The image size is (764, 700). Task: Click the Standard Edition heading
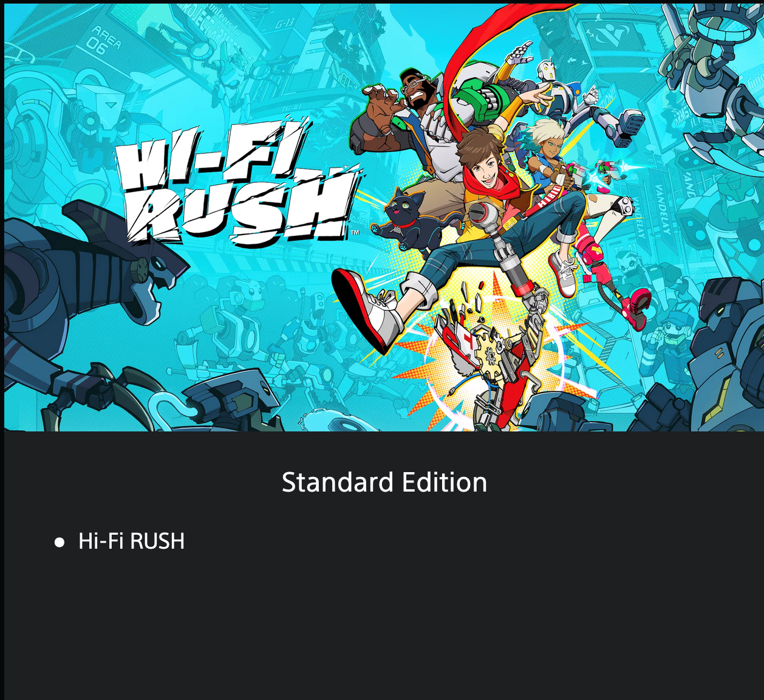tap(384, 482)
